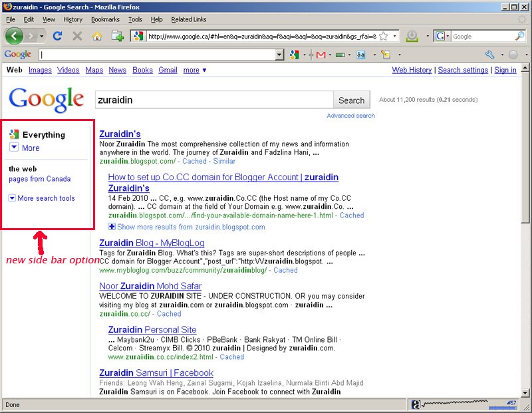This screenshot has width=532, height=413.
Task: Click the toolbar green battery-like icon
Action: 340,55
